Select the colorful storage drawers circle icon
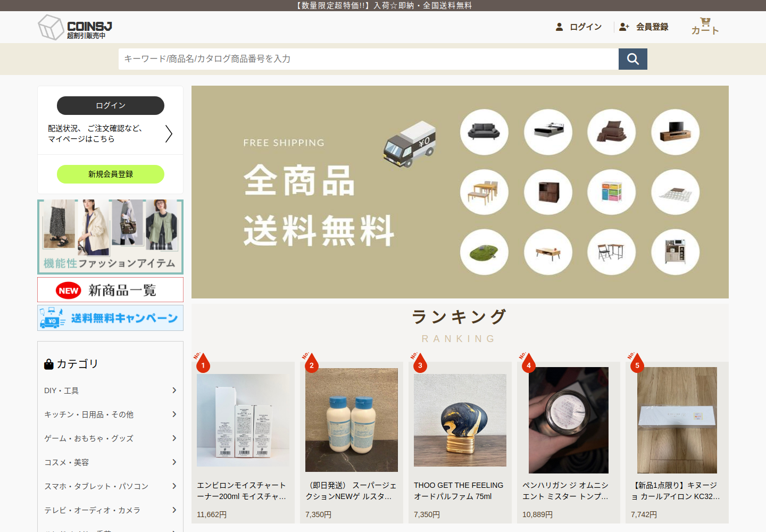Image resolution: width=766 pixels, height=532 pixels. (x=612, y=192)
